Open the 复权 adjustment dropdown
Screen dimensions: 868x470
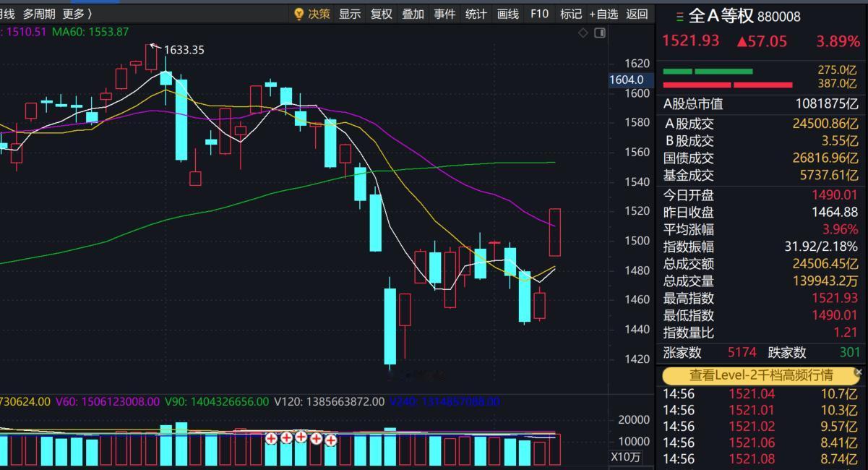(x=381, y=14)
